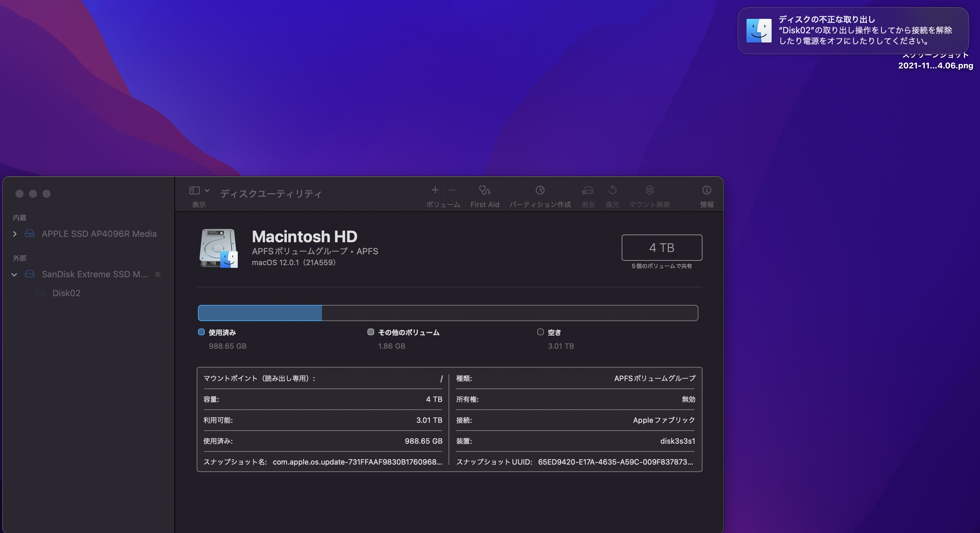Viewport: 980px width, 533px height.
Task: Click the used (使用済み) legend box
Action: coord(201,332)
